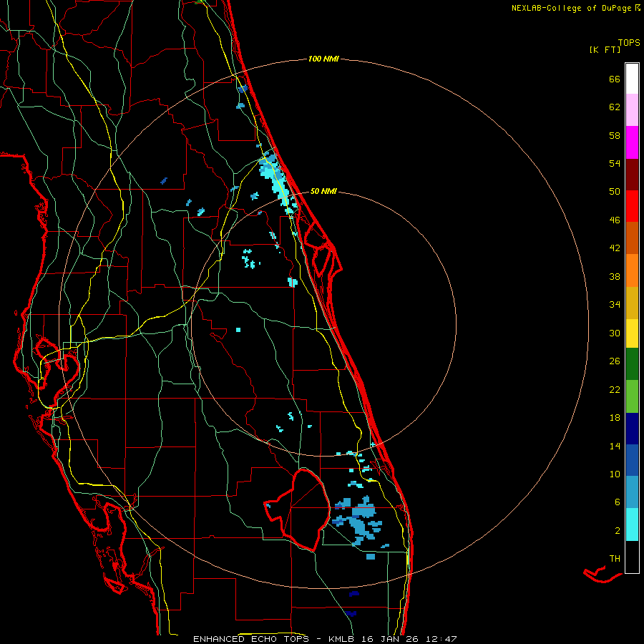Click the "66" legend value

pos(615,79)
